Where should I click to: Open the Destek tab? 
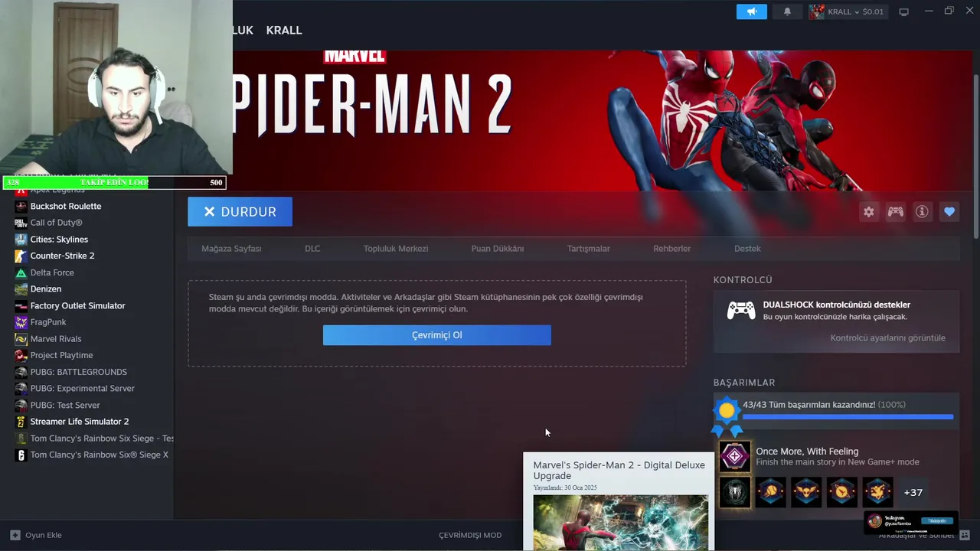pyautogui.click(x=747, y=249)
